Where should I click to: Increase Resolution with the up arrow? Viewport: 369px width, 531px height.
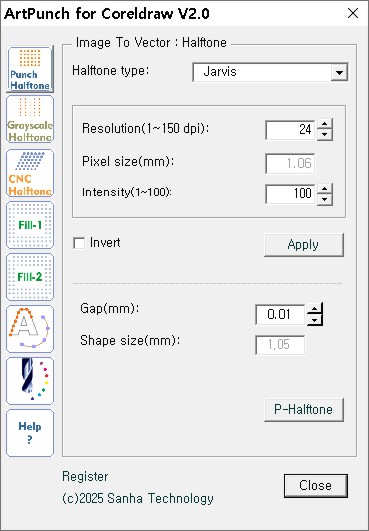[325, 124]
